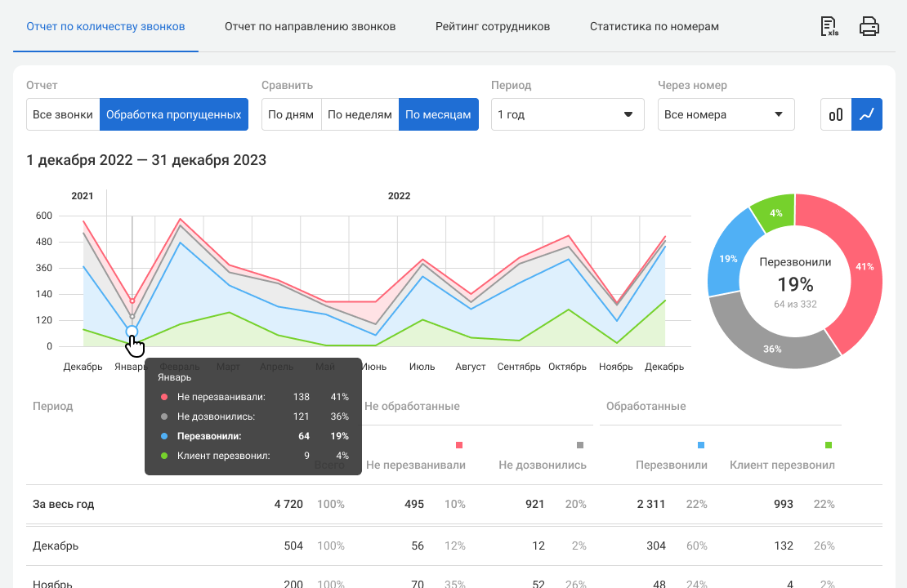The width and height of the screenshot is (907, 588).
Task: Select the Все звонки report option
Action: tap(63, 115)
